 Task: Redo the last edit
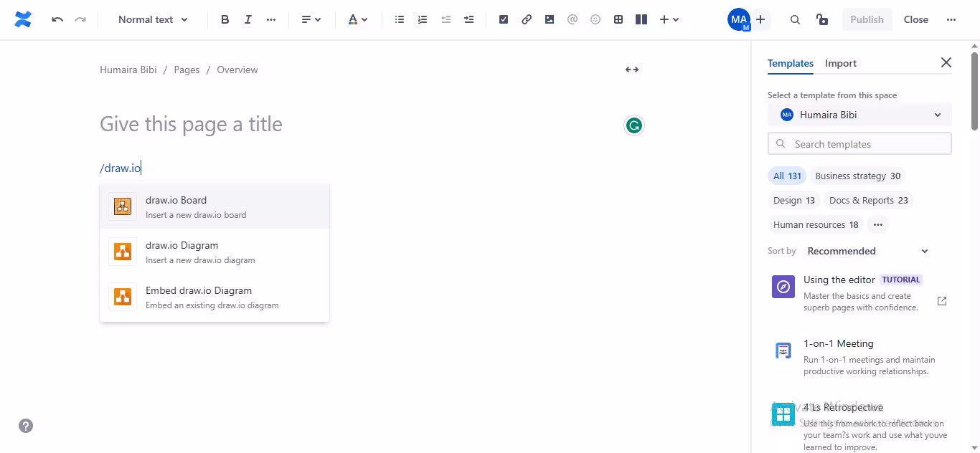coord(80,20)
